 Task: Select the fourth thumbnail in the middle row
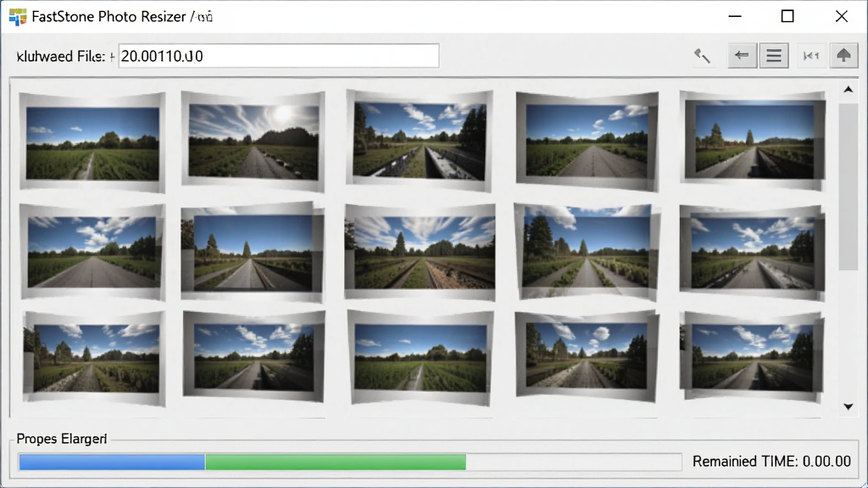(587, 251)
